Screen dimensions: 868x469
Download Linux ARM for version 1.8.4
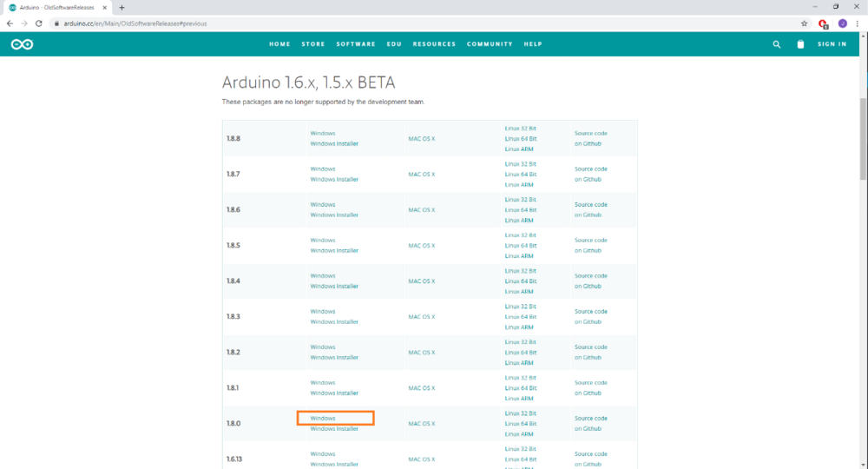pos(519,292)
